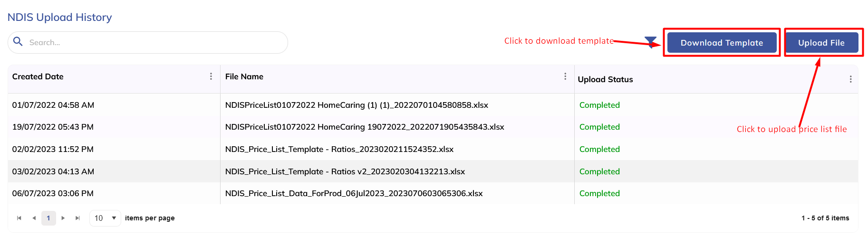Click the filter funnel icon

point(650,42)
